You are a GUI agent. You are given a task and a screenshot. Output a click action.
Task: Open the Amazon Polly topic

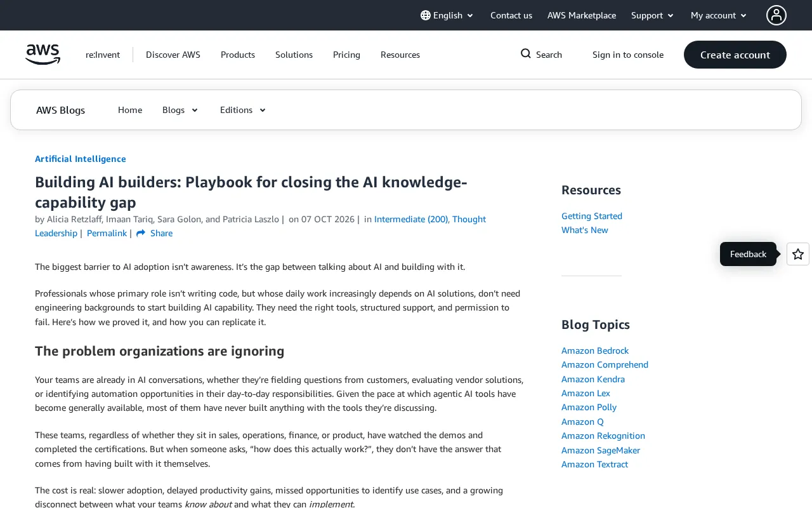coord(589,407)
